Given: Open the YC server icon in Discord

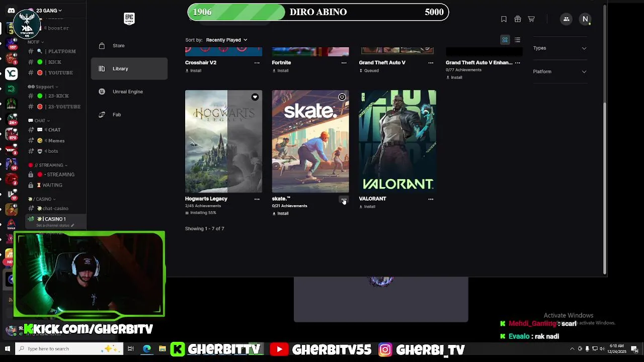Looking at the screenshot, I should point(11,74).
